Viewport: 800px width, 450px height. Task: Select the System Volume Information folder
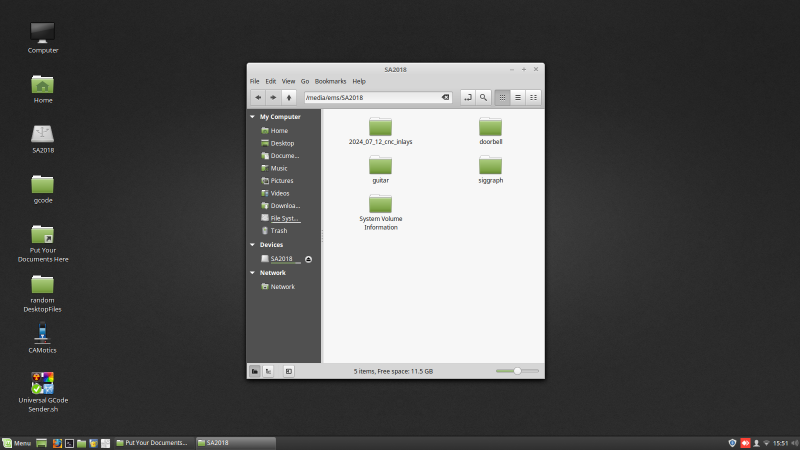point(381,212)
